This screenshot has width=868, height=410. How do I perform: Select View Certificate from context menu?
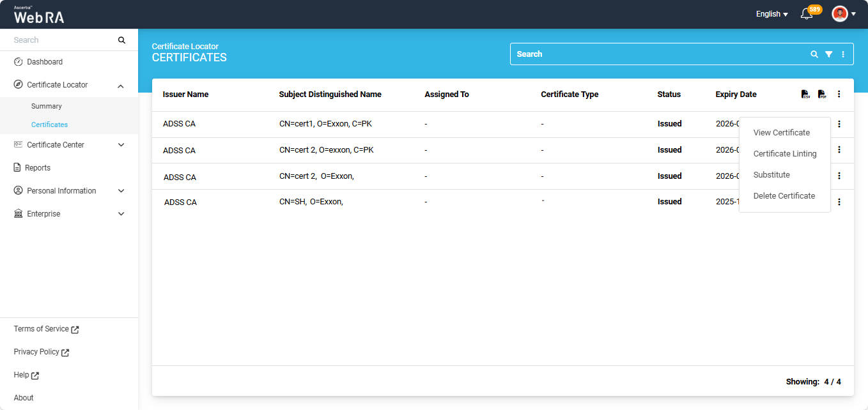[x=781, y=133]
